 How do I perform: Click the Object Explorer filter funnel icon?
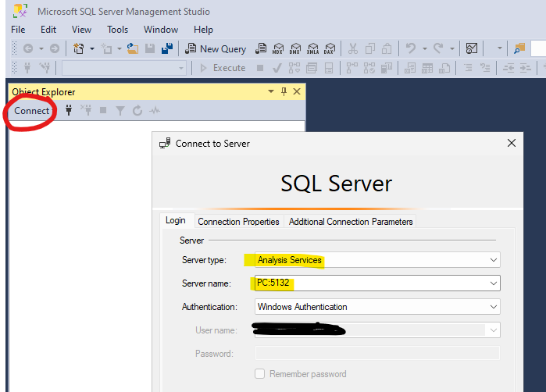point(120,111)
